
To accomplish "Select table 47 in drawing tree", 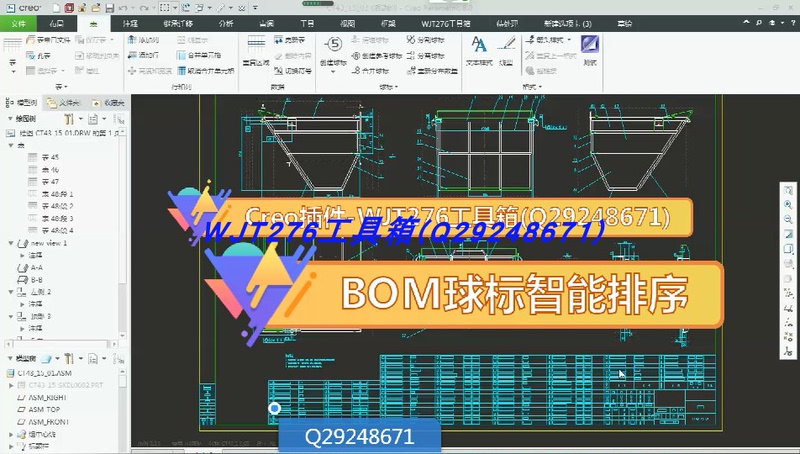I will point(43,182).
